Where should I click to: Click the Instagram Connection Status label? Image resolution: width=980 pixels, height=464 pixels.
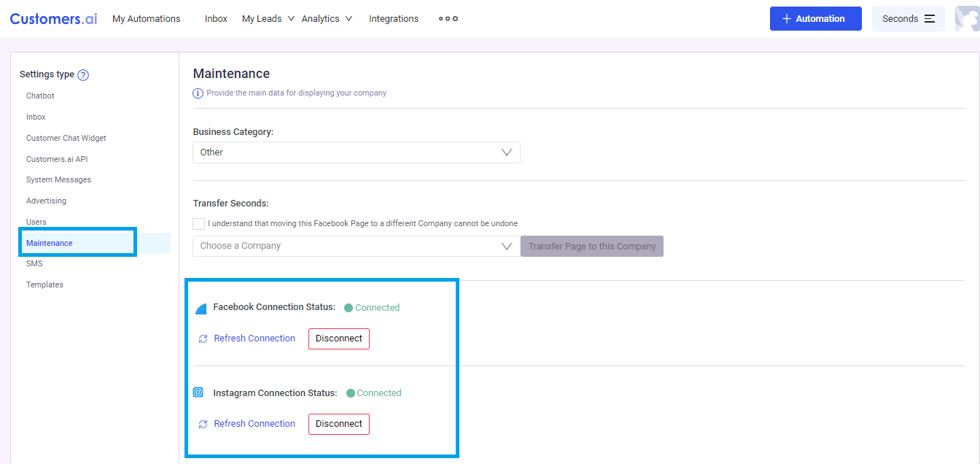coord(275,393)
